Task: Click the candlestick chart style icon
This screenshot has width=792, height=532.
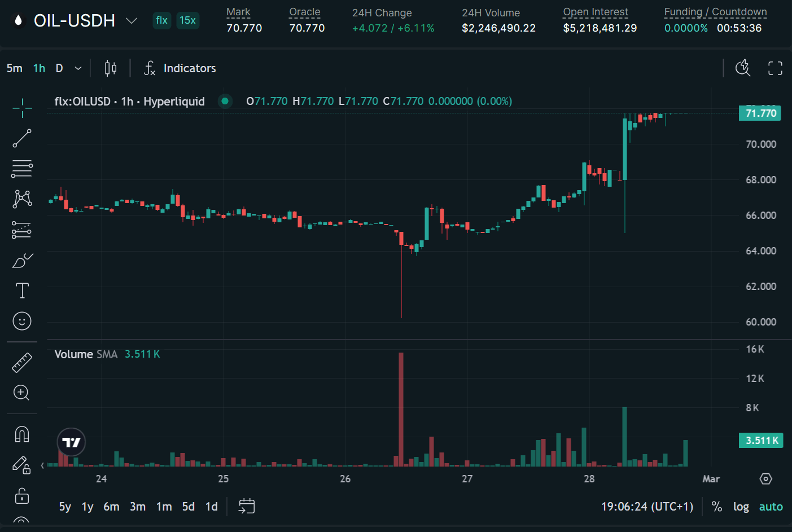Action: coord(111,68)
